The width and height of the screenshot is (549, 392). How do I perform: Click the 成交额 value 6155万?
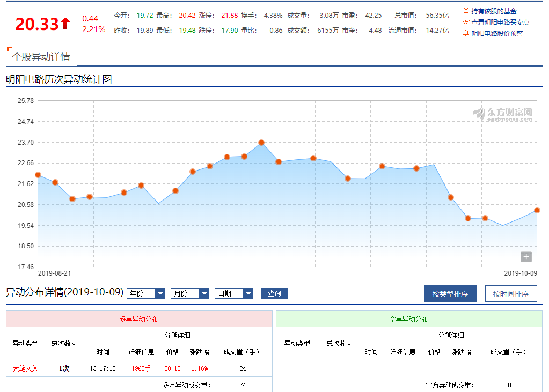pos(328,31)
